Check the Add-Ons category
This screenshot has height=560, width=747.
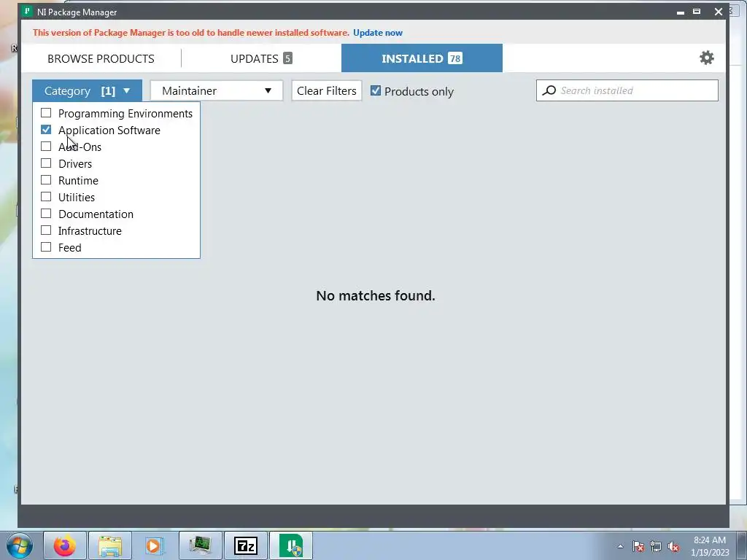tap(46, 146)
